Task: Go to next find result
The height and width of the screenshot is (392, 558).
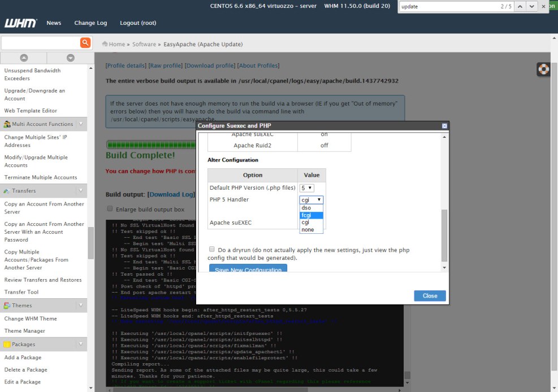Action: point(532,6)
